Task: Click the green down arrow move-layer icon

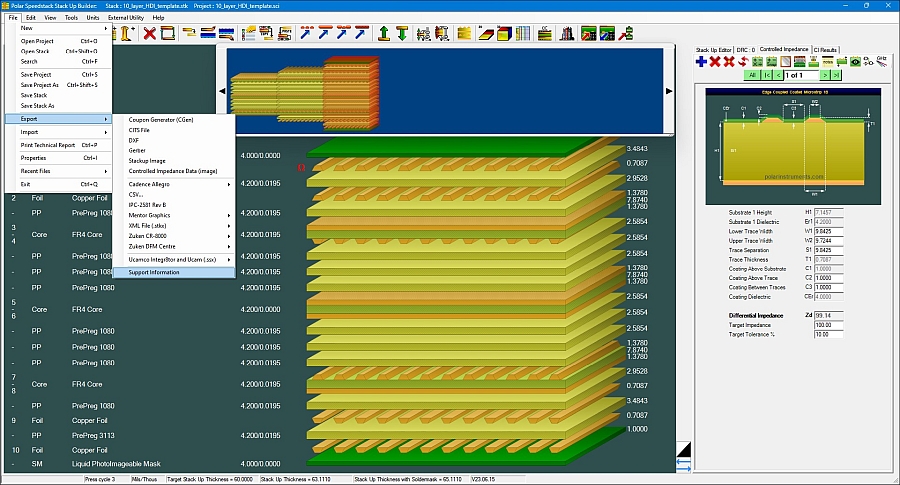Action: click(402, 33)
